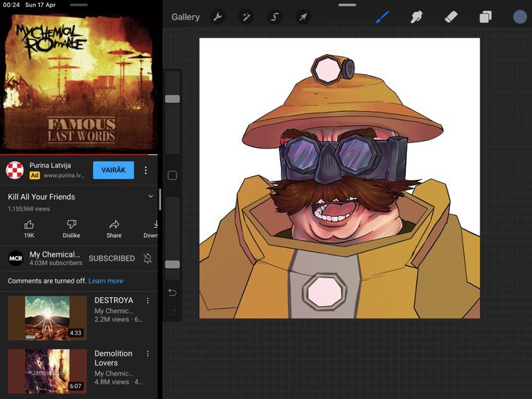This screenshot has height=399, width=532.
Task: Open the active color swatch
Action: (x=519, y=17)
